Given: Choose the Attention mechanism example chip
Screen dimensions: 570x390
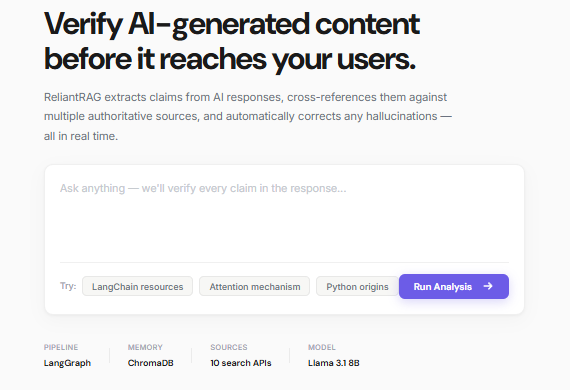Looking at the screenshot, I should click(x=254, y=286).
